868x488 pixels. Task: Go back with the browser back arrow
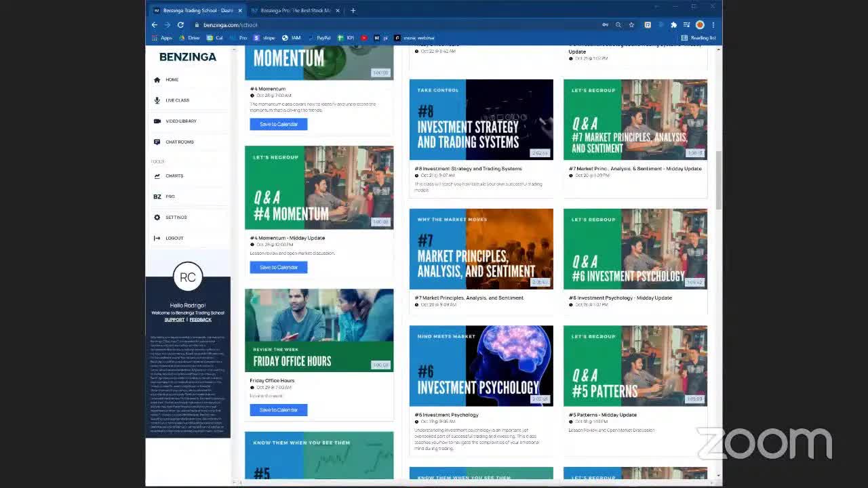tap(155, 25)
